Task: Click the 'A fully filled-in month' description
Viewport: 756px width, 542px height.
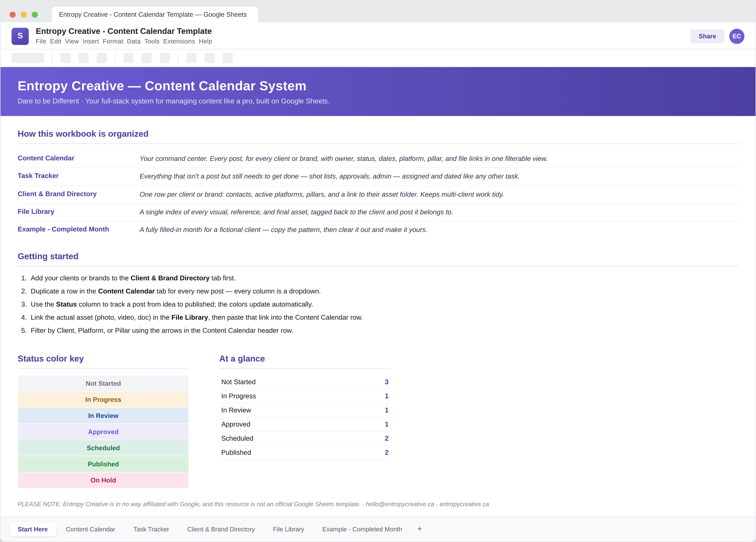Action: click(x=283, y=230)
